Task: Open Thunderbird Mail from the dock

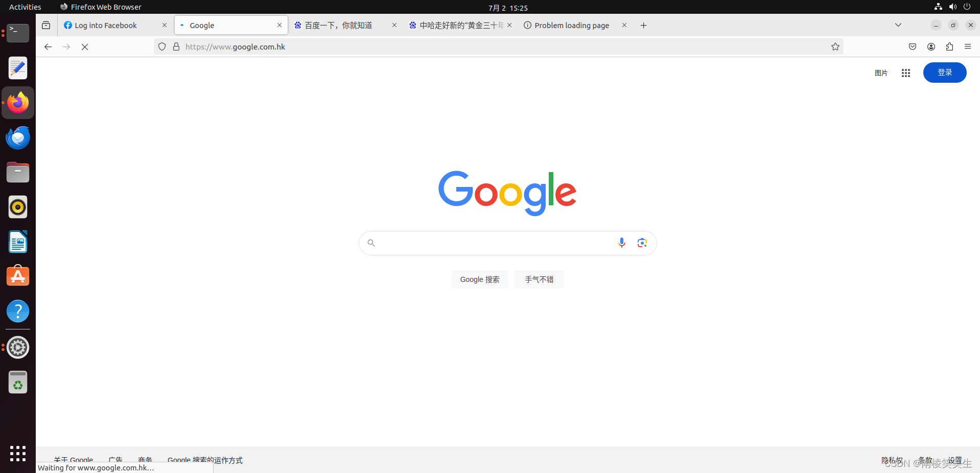Action: click(18, 137)
